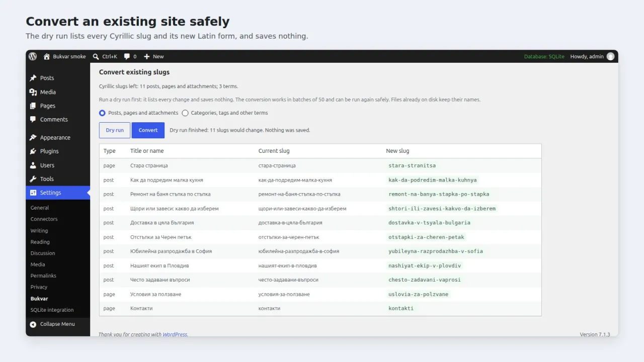This screenshot has height=362, width=644.
Task: Open Writing settings submenu item
Action: pyautogui.click(x=39, y=230)
